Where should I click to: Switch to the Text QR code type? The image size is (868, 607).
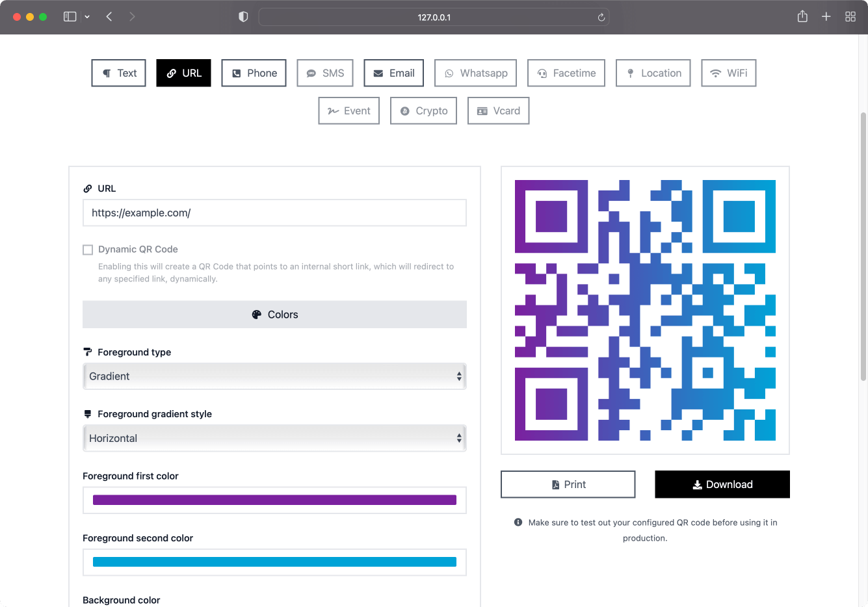(118, 73)
